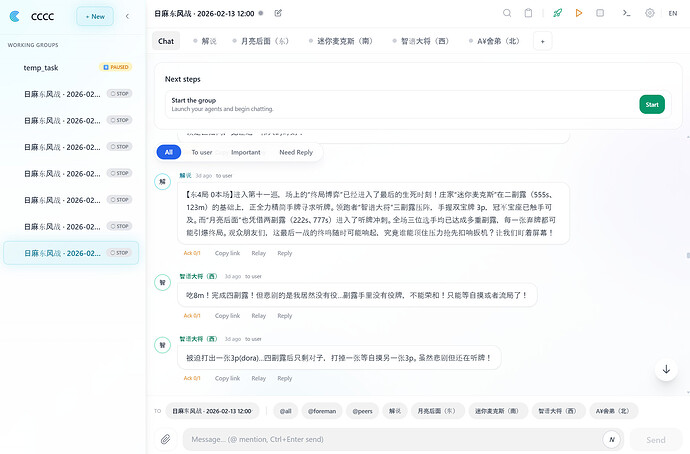Open the 月亮后面（东） agent tab
This screenshot has height=454, width=690.
coord(261,41)
